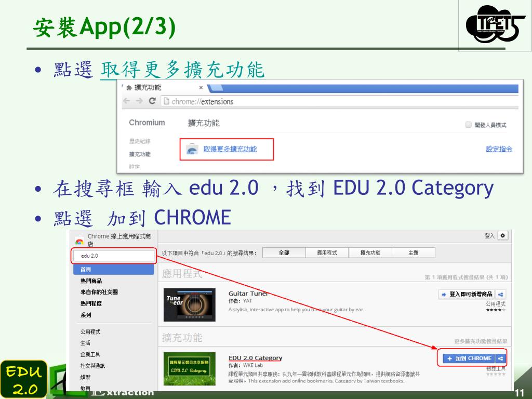
Task: Choose the 社交與通訊 category
Action: (92, 366)
